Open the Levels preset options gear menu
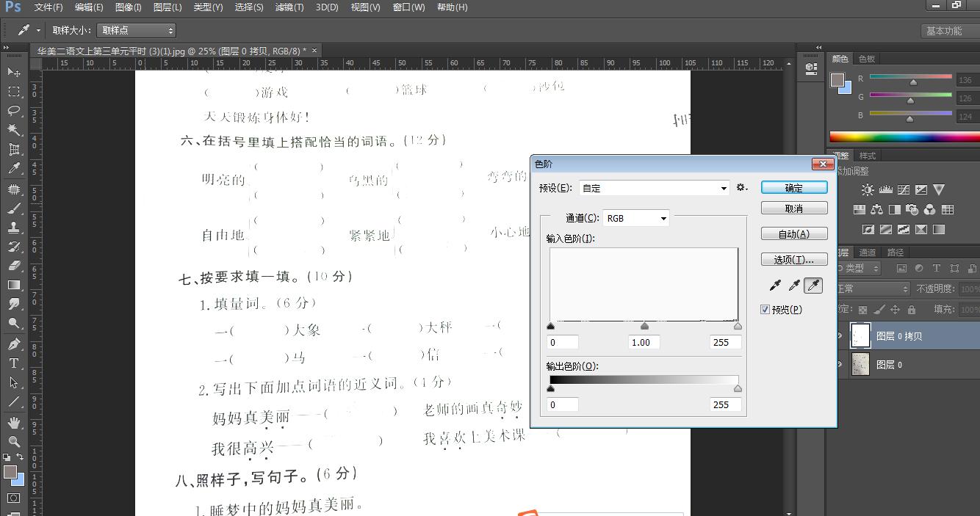 tap(742, 188)
